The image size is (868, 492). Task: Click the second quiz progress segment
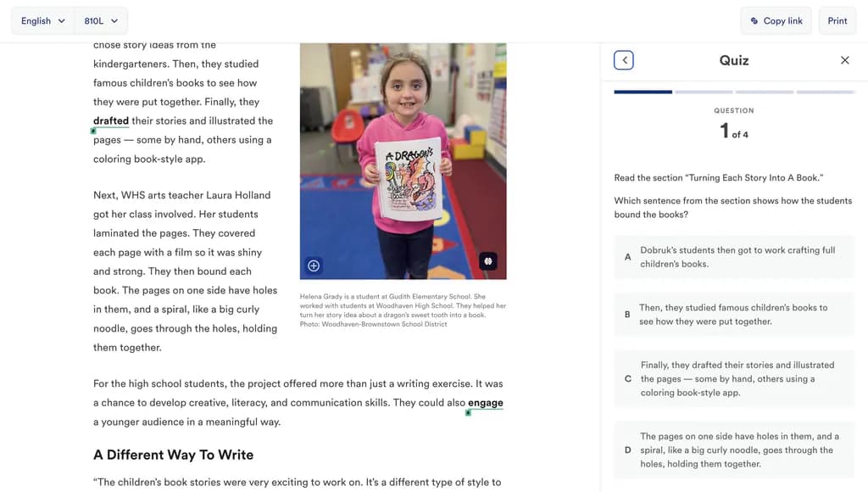pos(704,92)
